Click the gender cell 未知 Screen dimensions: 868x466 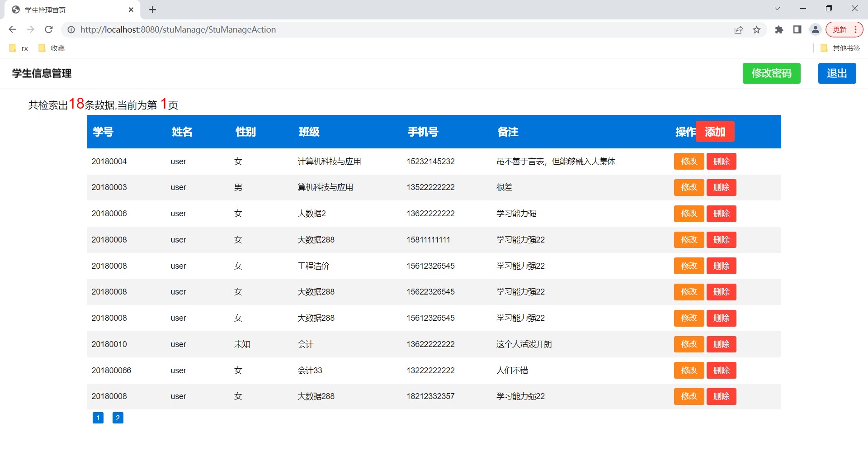point(242,344)
